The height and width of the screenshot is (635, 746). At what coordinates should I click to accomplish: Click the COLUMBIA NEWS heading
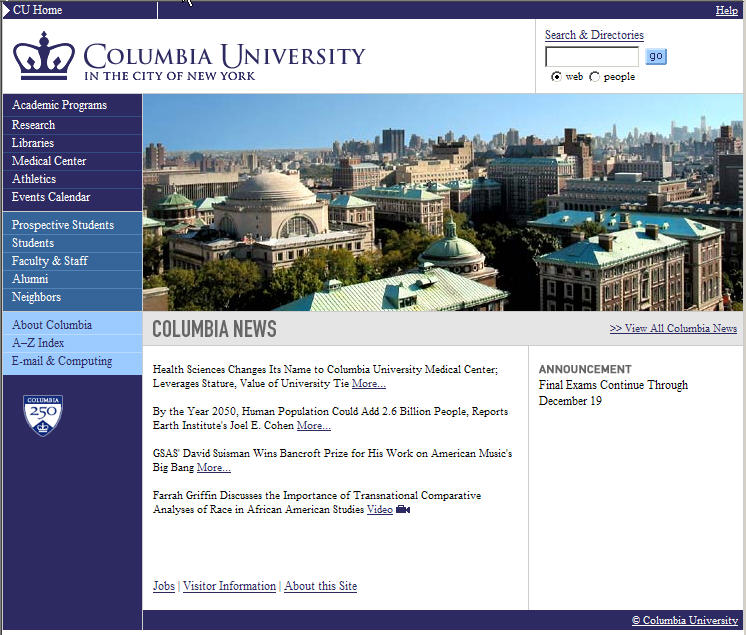pos(214,329)
